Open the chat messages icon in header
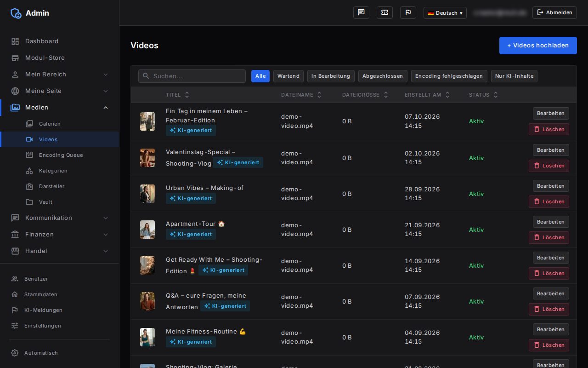588x368 pixels. (361, 12)
